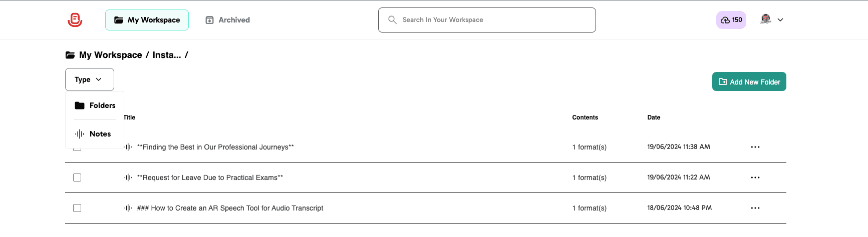Click the folder icon in the breadcrumb

(70, 55)
